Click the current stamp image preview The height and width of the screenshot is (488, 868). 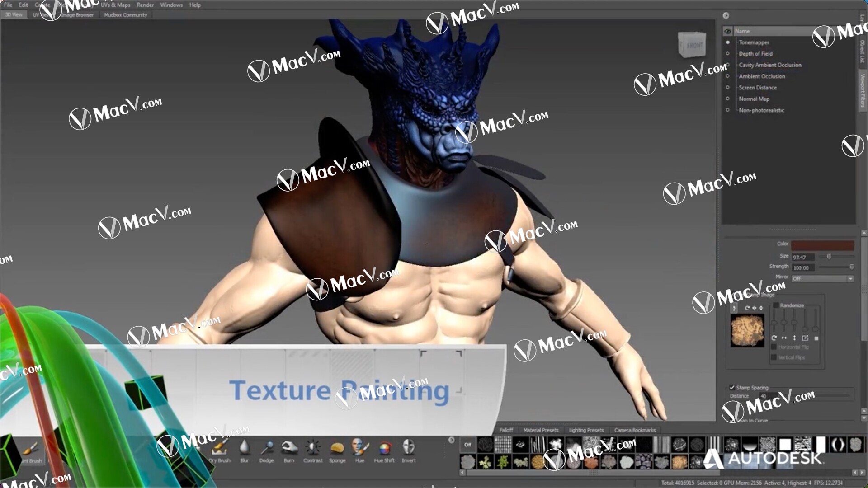pyautogui.click(x=747, y=331)
